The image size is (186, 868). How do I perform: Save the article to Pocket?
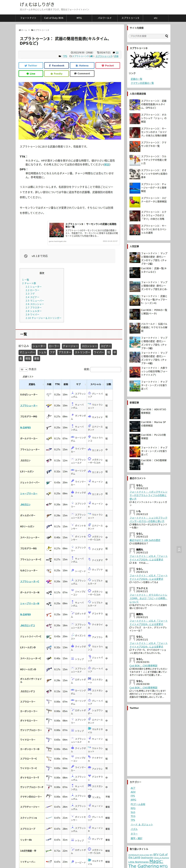pos(108,65)
